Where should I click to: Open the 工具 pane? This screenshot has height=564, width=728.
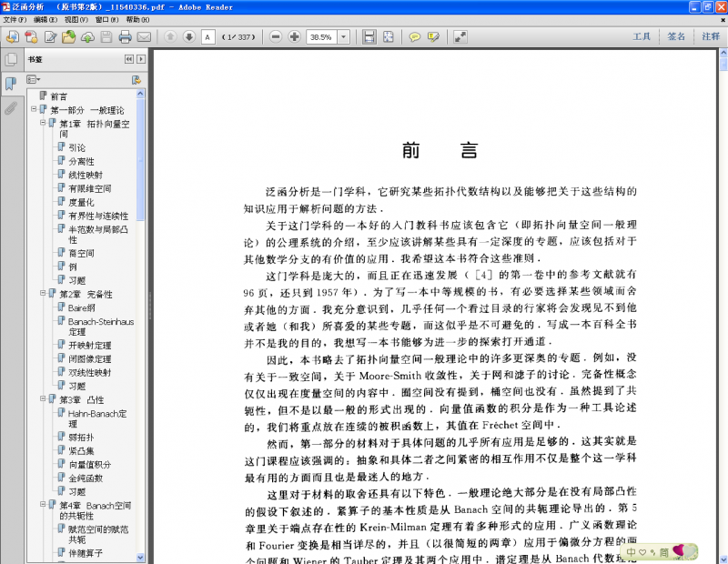[x=642, y=36]
